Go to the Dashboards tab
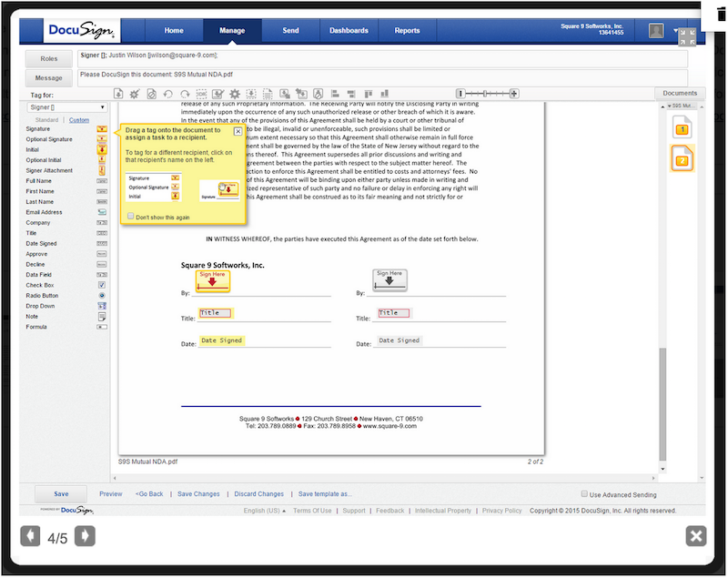Screen dimensions: 728x578 [x=349, y=31]
